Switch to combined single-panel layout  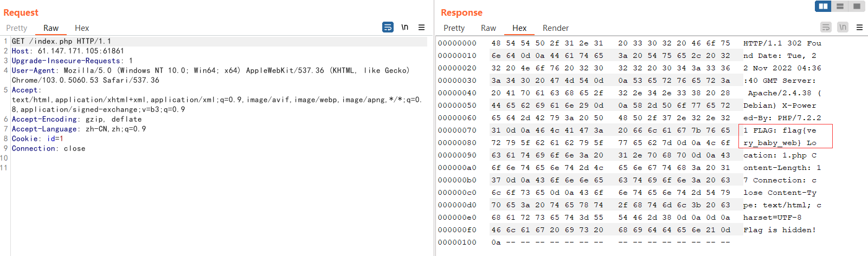point(857,6)
